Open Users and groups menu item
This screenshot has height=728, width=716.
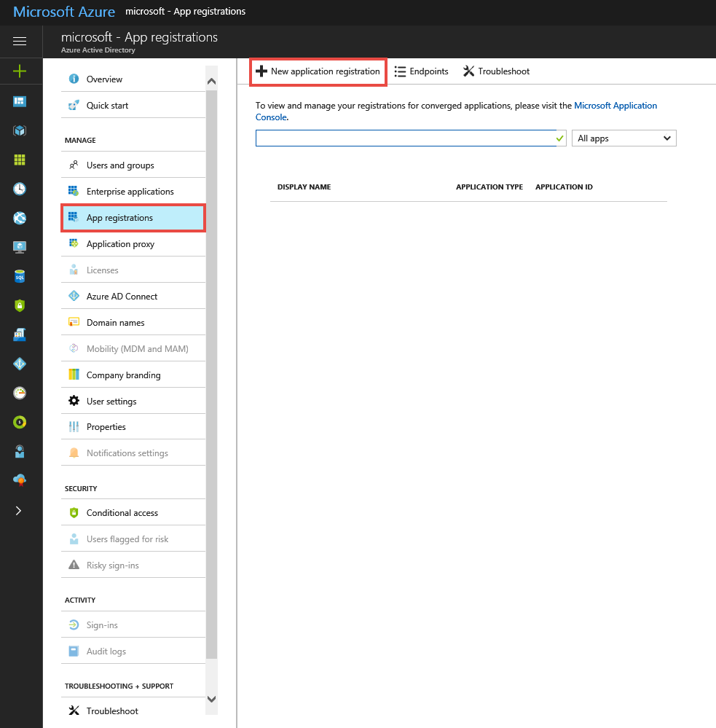pos(120,165)
